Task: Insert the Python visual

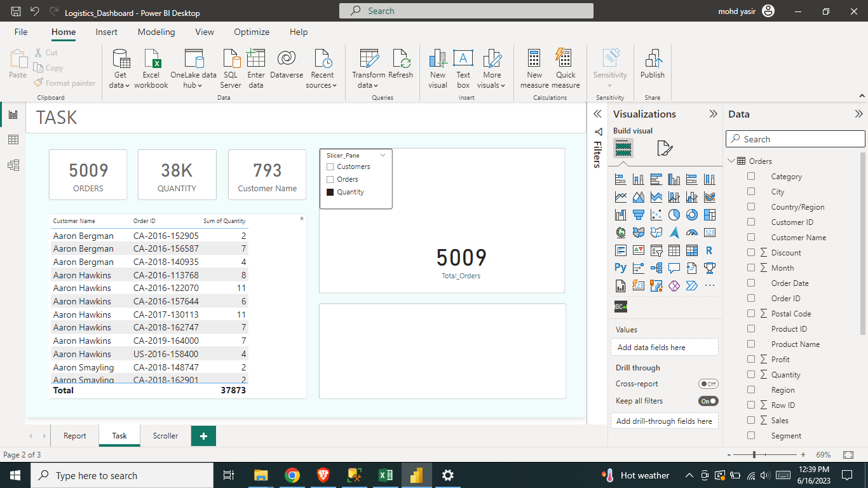Action: pyautogui.click(x=621, y=268)
